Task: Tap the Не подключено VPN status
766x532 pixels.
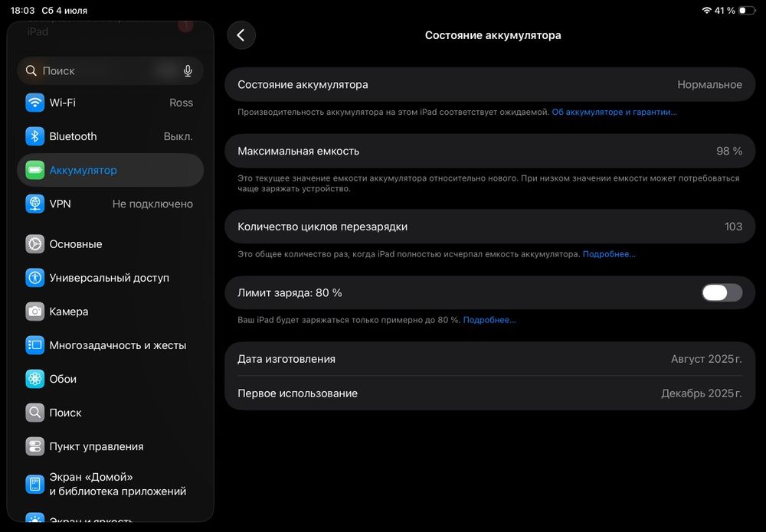Action: (x=152, y=204)
